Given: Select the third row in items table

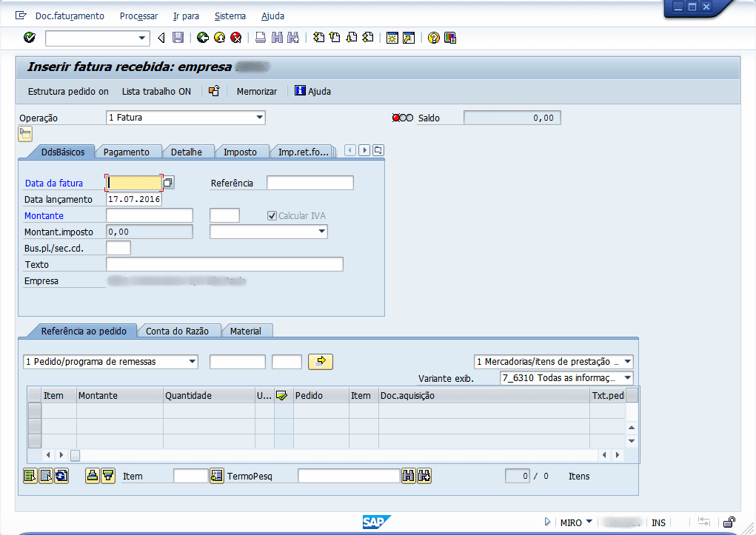Looking at the screenshot, I should coord(34,441).
